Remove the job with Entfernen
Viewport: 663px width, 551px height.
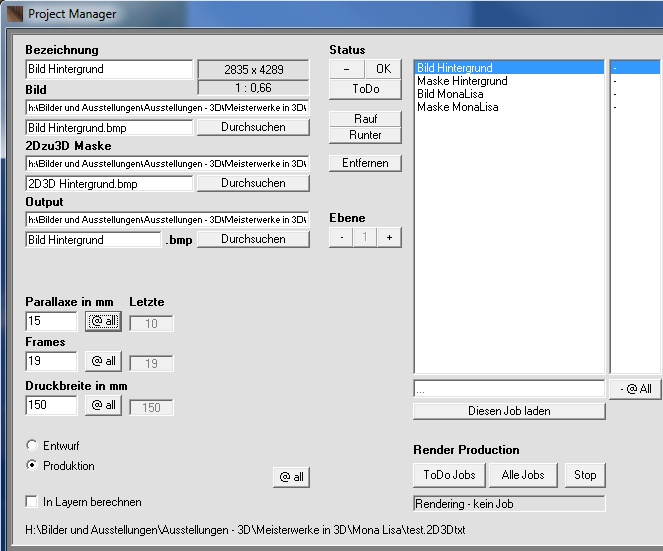(x=365, y=163)
